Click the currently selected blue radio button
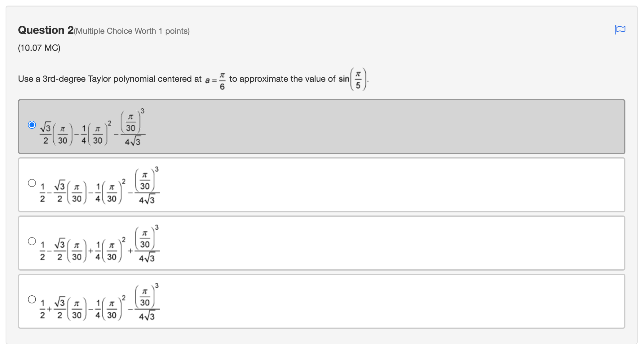This screenshot has height=348, width=644. pyautogui.click(x=32, y=125)
